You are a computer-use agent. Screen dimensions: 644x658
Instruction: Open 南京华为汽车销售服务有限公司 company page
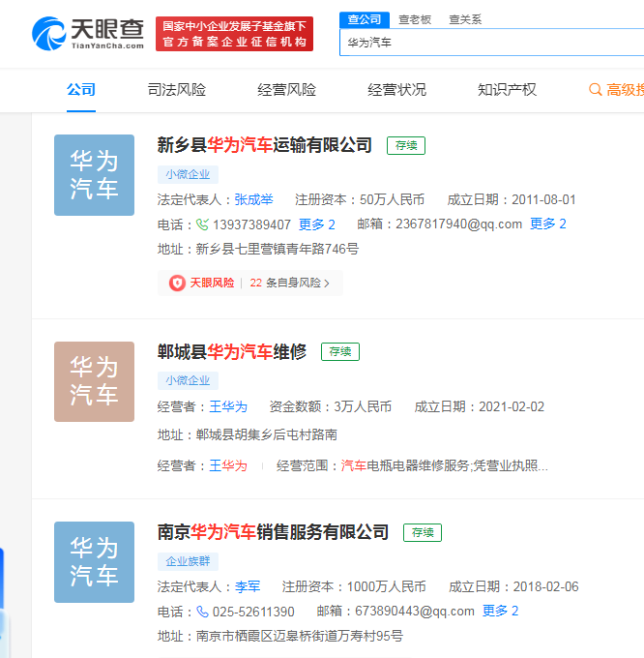(273, 532)
